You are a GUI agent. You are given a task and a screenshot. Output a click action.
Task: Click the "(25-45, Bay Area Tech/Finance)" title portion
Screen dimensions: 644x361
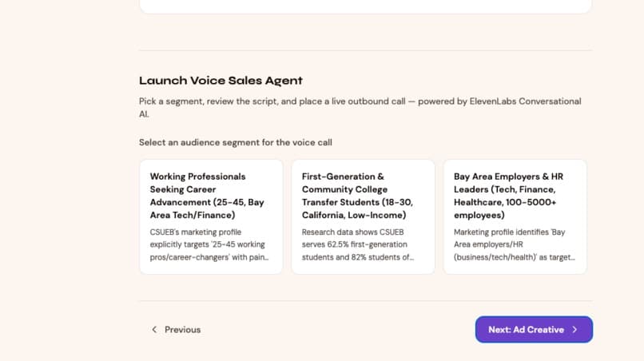[x=207, y=208]
